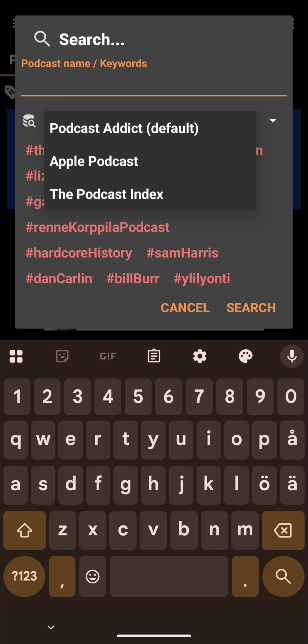Hide the keyboard with down chevron

click(x=51, y=628)
